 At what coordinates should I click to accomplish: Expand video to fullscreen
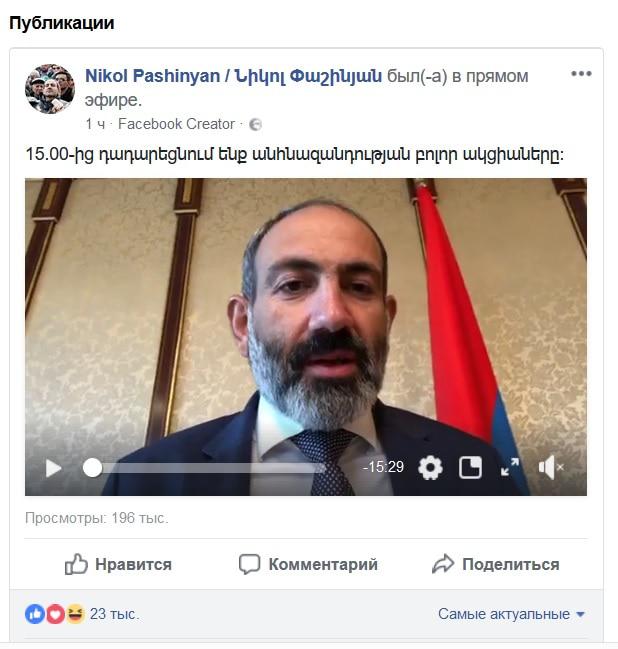point(510,467)
